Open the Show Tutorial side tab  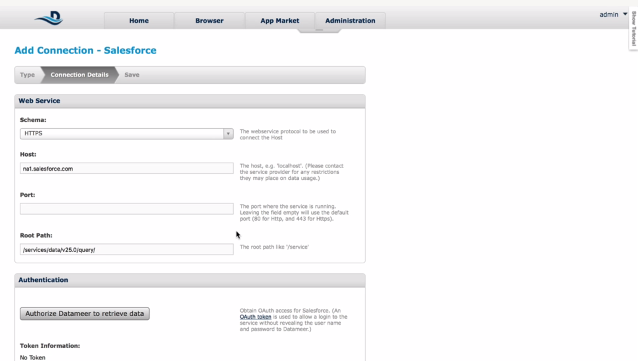click(x=634, y=28)
